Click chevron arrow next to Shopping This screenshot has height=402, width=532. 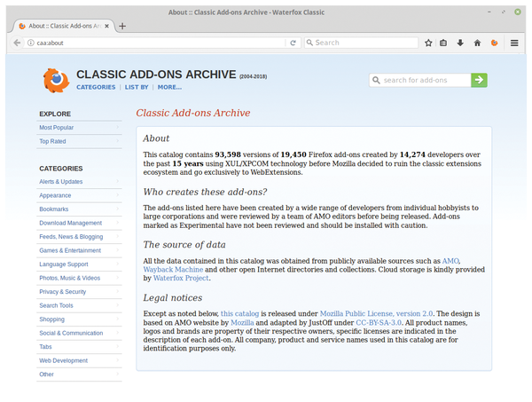[x=118, y=319]
